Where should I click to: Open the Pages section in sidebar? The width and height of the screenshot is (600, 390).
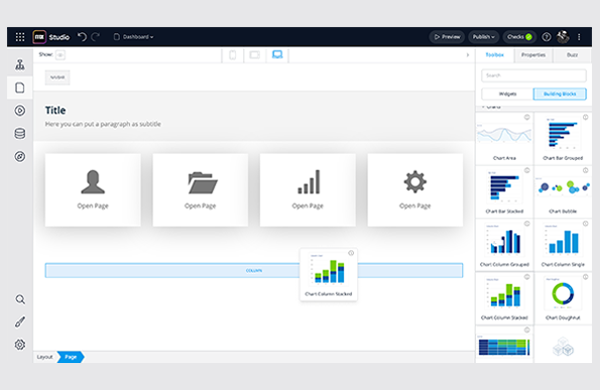[x=20, y=88]
